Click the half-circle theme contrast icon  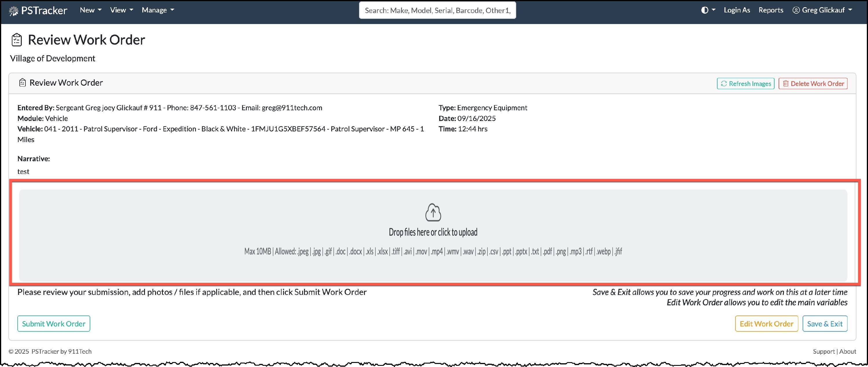(705, 10)
